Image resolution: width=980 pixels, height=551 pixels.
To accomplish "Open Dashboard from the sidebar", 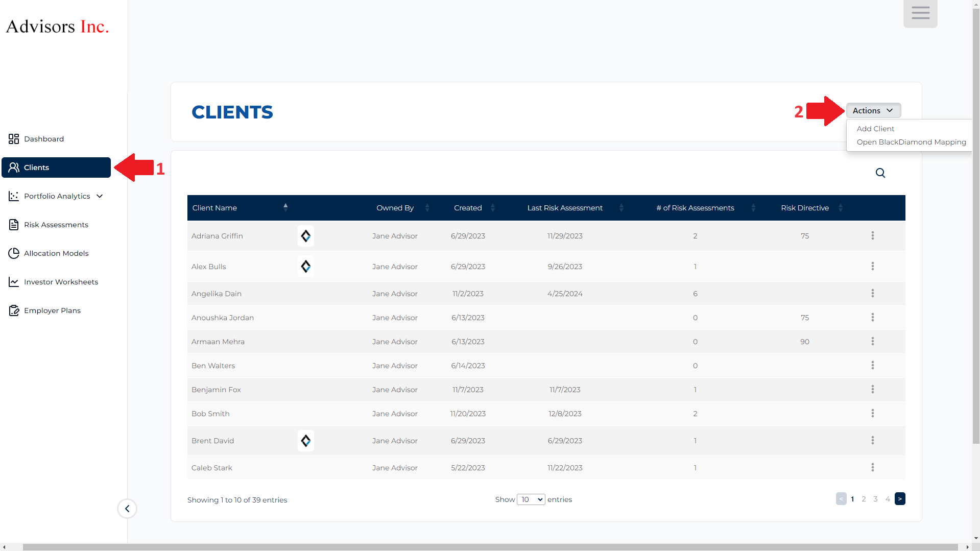I will pyautogui.click(x=44, y=139).
